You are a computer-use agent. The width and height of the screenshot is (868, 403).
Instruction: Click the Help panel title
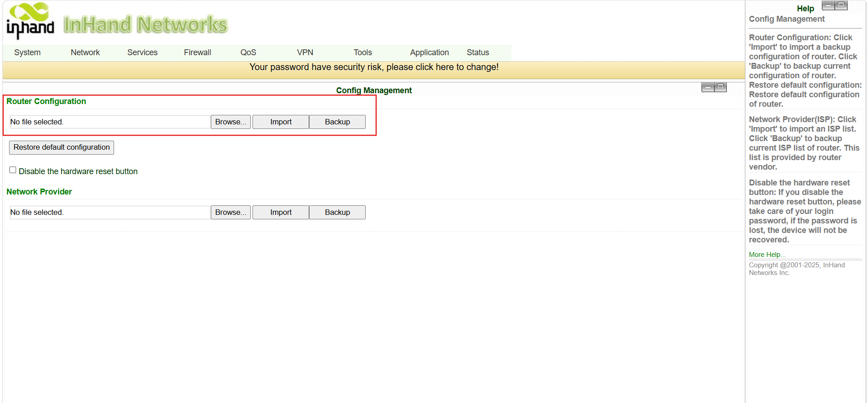(805, 9)
